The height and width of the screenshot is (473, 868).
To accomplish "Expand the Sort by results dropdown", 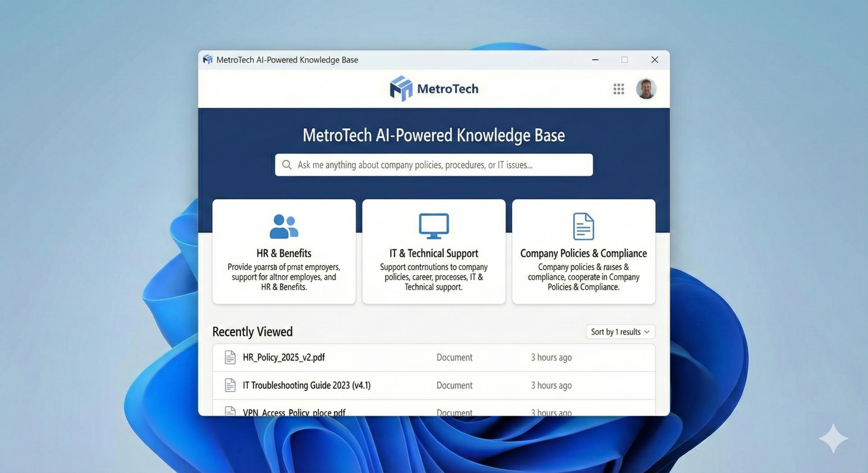I will point(620,332).
